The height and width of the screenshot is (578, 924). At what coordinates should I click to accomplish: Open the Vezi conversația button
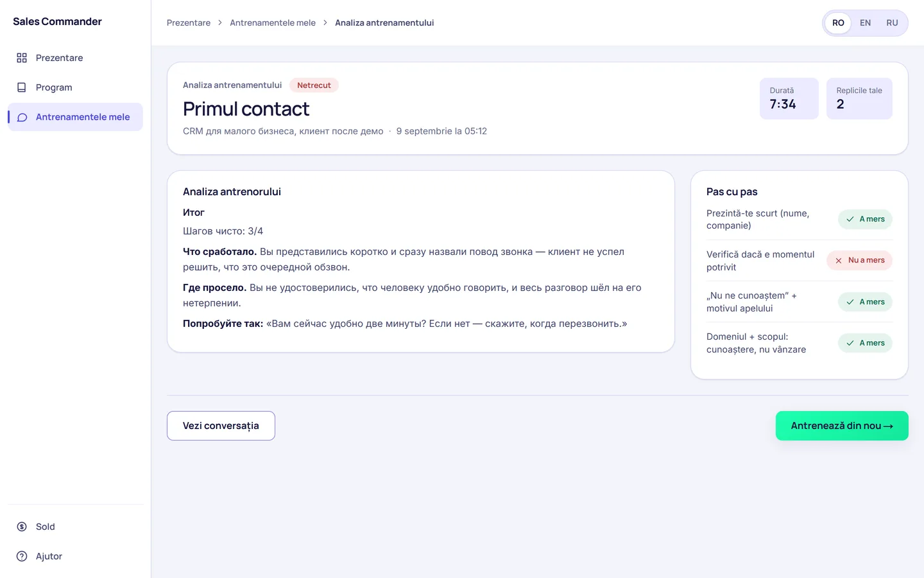pos(221,426)
